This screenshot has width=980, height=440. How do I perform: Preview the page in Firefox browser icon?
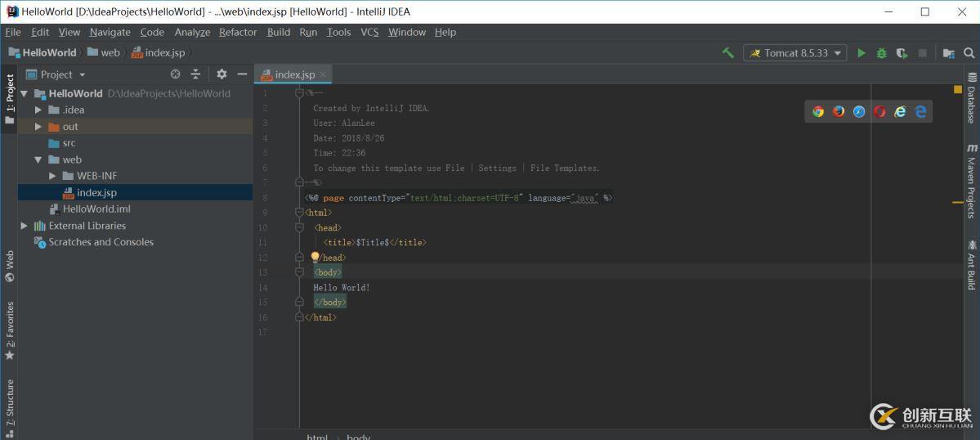coord(839,112)
